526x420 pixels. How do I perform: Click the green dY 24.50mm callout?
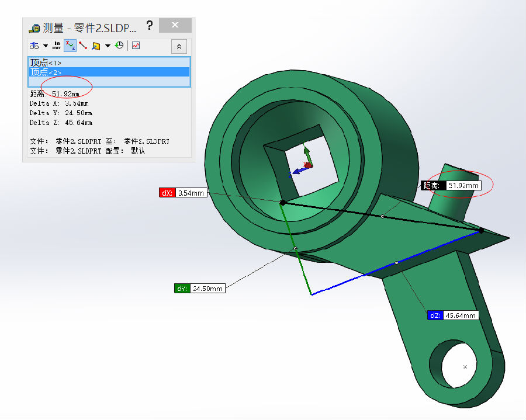point(199,288)
